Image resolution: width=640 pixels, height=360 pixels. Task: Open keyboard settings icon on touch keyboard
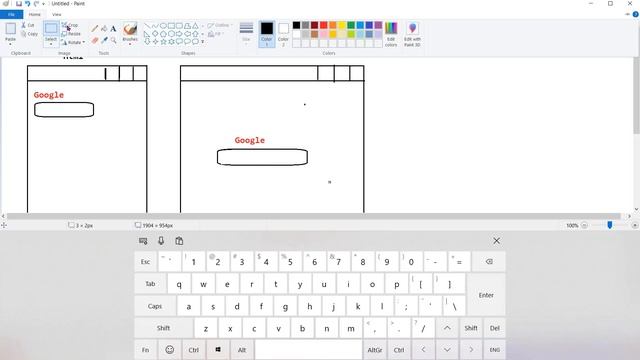[143, 241]
